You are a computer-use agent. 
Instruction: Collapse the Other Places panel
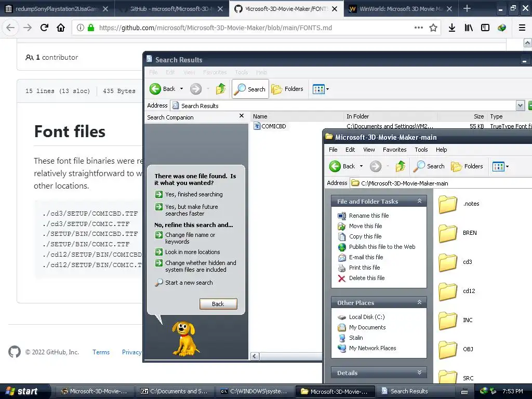pos(419,302)
